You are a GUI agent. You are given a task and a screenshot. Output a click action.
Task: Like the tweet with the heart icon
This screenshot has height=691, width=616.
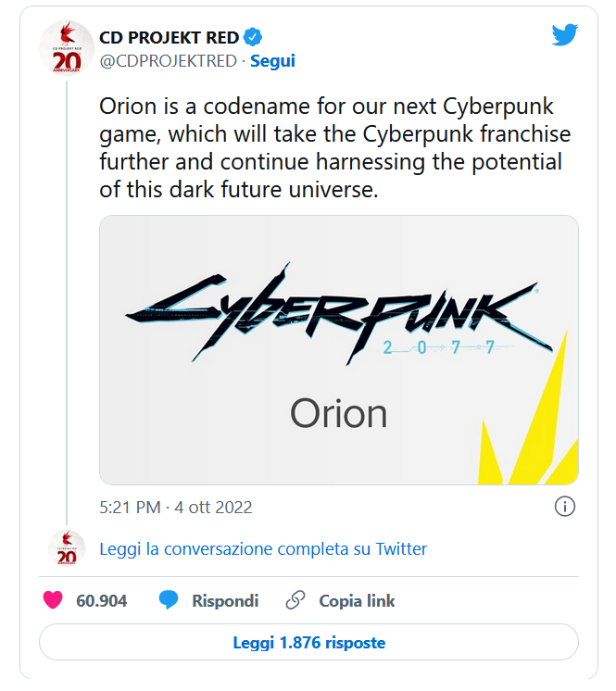53,600
